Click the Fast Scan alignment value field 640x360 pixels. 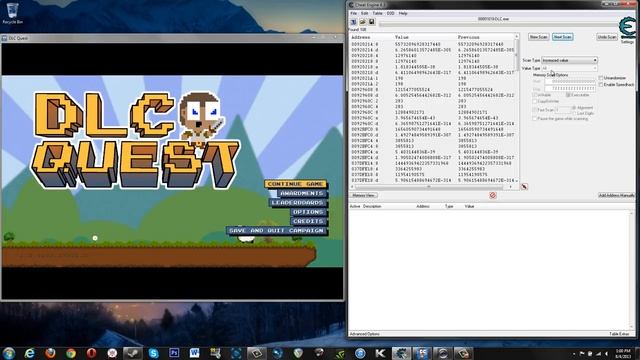[x=562, y=110]
